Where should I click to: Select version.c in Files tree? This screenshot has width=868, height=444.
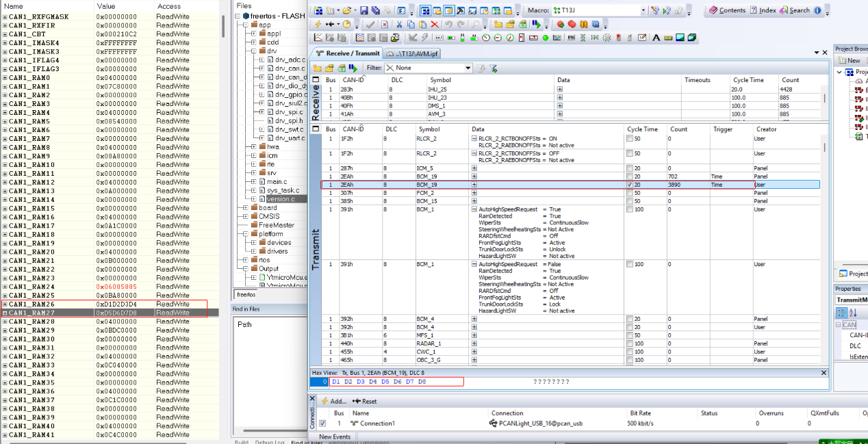coord(281,198)
